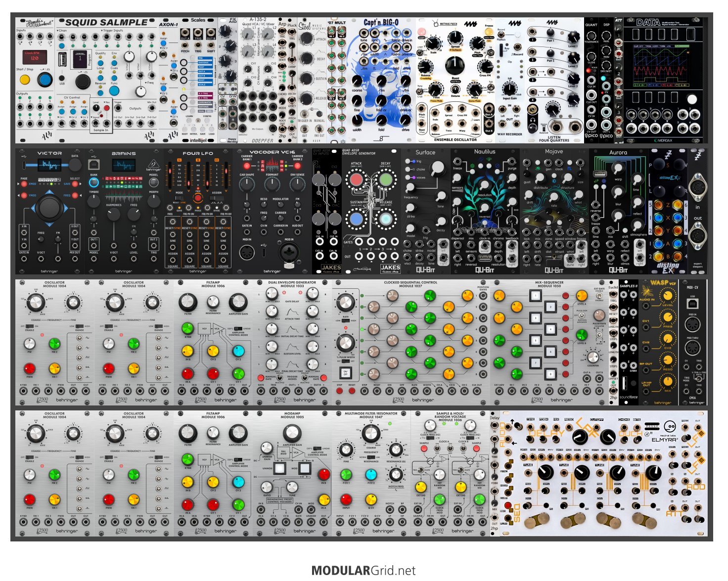728x581 pixels.
Task: Click the red PAGE button on Victor
Action: [x=24, y=184]
